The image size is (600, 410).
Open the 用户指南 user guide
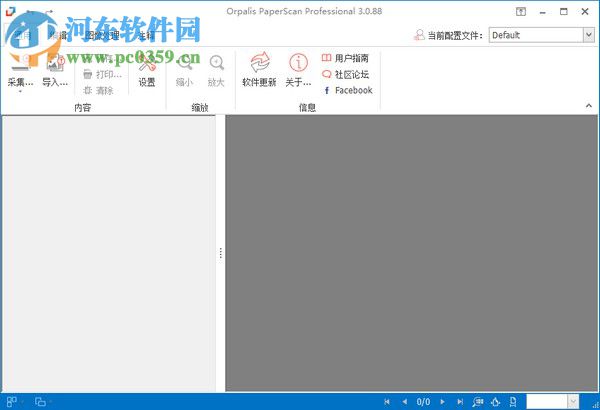pos(345,58)
